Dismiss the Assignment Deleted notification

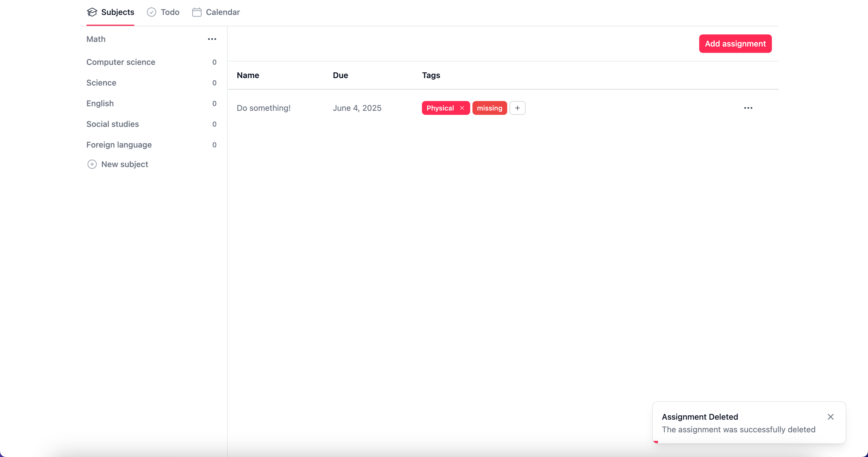coord(830,417)
